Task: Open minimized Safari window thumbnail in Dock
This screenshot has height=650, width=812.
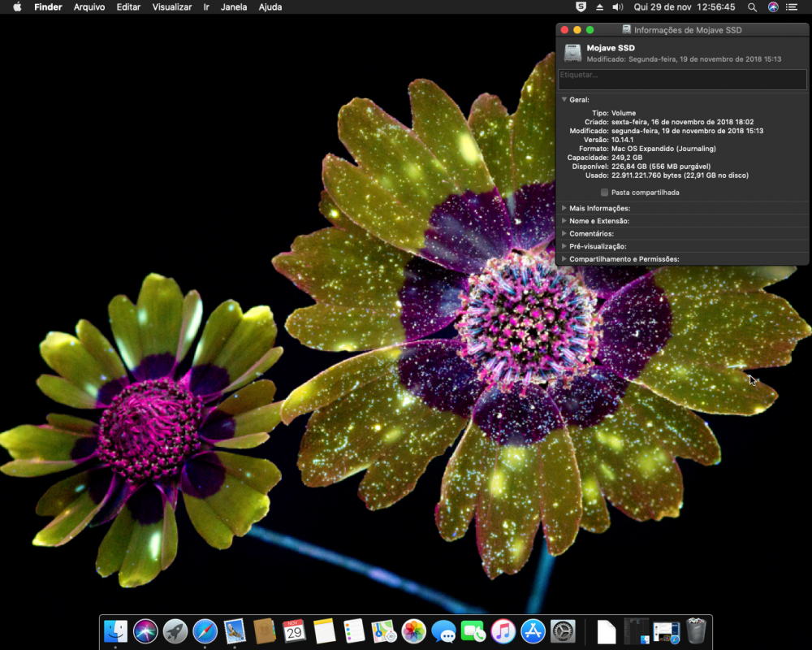Action: click(666, 630)
